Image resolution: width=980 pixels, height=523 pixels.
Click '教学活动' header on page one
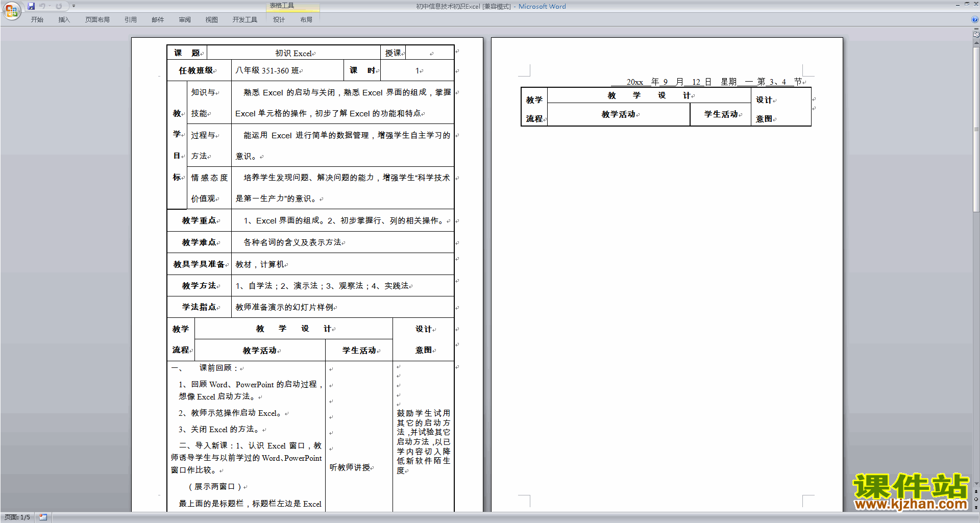click(x=260, y=351)
